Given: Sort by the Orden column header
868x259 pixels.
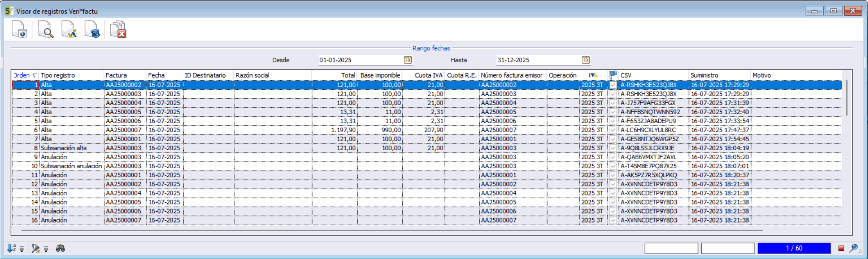Looking at the screenshot, I should [x=25, y=75].
